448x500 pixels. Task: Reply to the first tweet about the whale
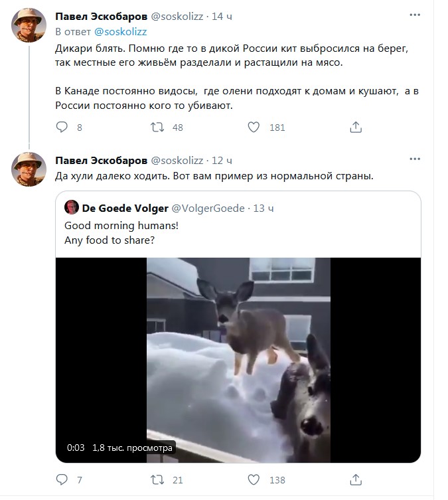(x=62, y=127)
